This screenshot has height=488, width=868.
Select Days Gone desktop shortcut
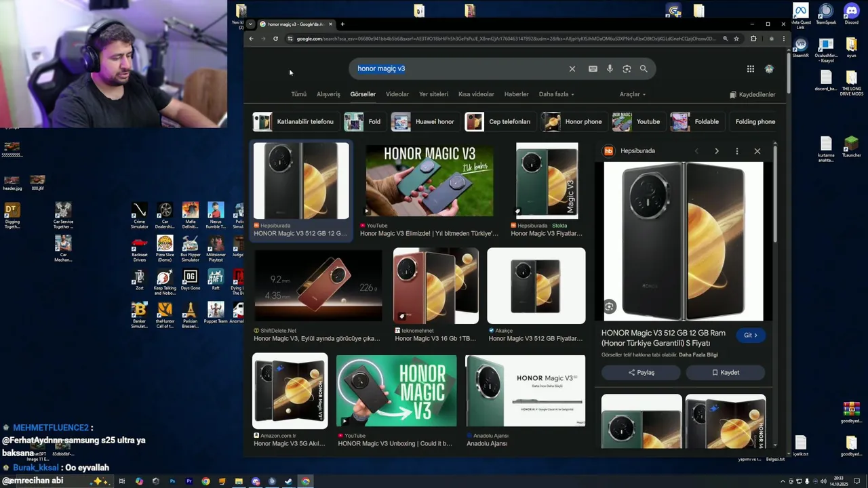pos(191,279)
